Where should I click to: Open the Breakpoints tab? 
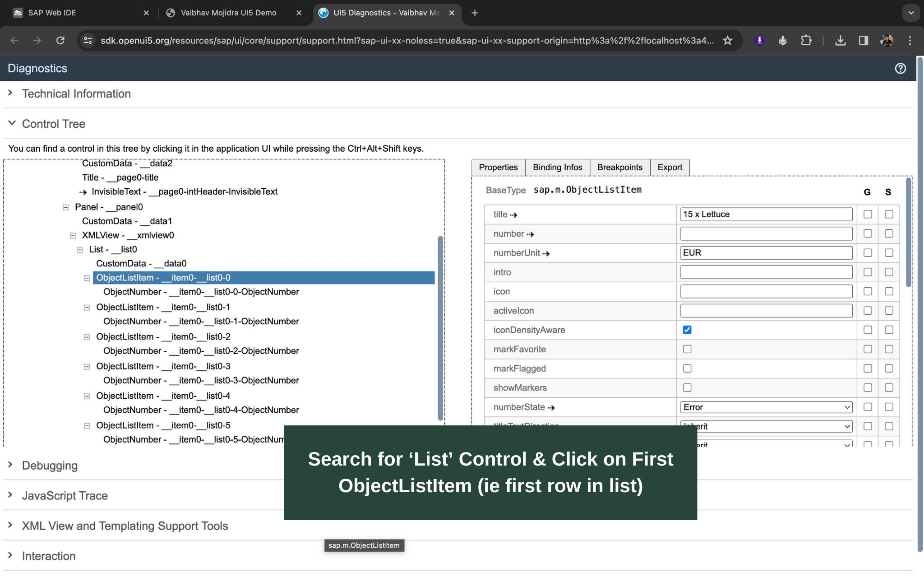point(619,168)
